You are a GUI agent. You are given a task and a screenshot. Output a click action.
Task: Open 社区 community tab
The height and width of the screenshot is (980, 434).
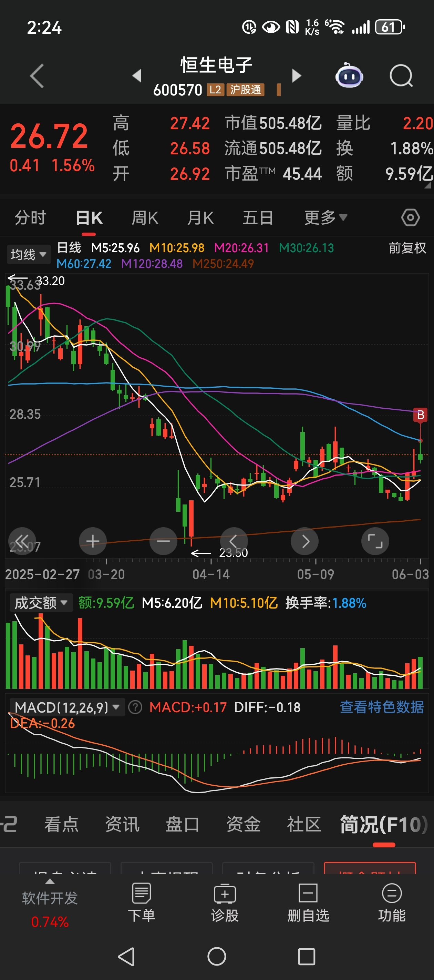[304, 824]
